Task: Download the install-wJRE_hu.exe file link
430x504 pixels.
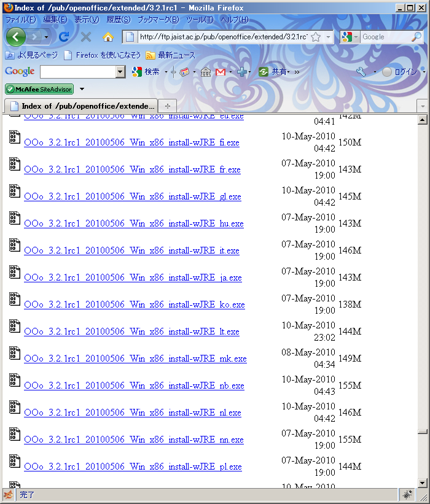Action: (134, 223)
